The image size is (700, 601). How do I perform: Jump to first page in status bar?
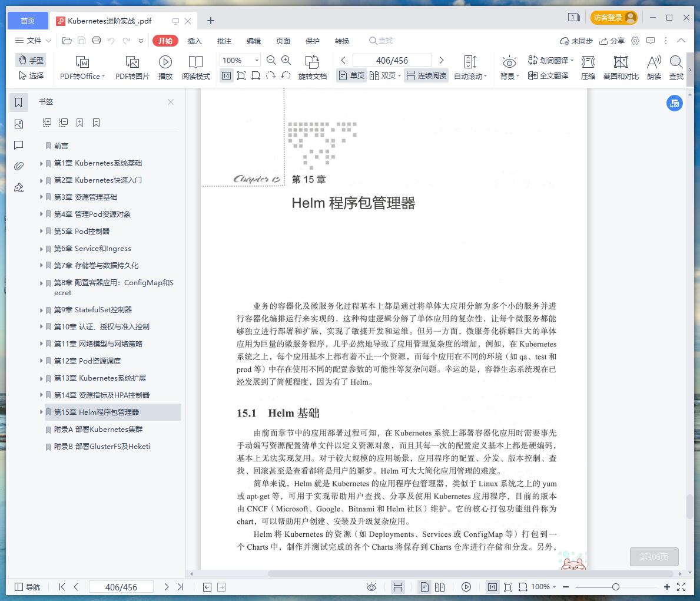click(62, 587)
